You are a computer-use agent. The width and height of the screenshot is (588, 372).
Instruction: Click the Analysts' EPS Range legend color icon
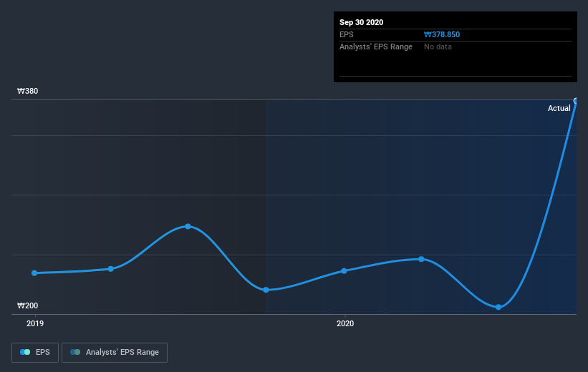(x=75, y=352)
